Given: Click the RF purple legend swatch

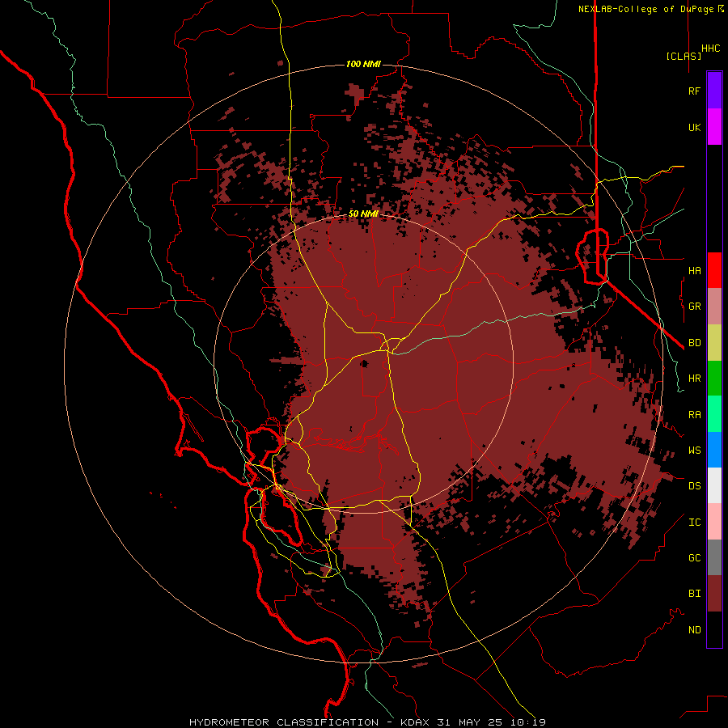Looking at the screenshot, I should pyautogui.click(x=714, y=91).
